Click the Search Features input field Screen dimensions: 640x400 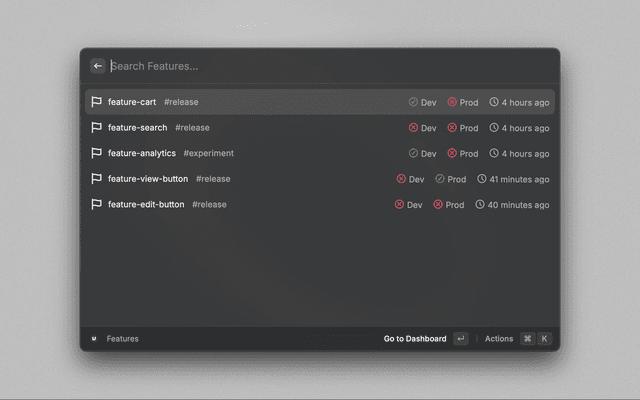pyautogui.click(x=300, y=66)
